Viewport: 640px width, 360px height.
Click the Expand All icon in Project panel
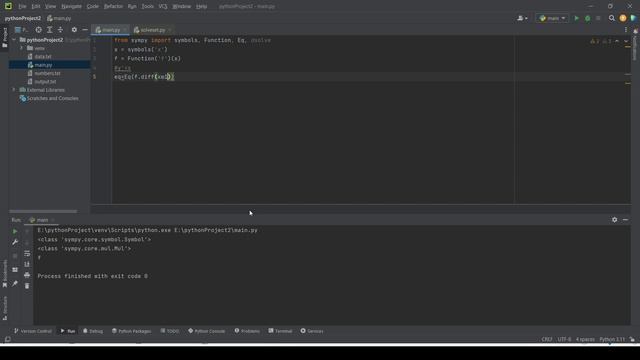[49, 30]
